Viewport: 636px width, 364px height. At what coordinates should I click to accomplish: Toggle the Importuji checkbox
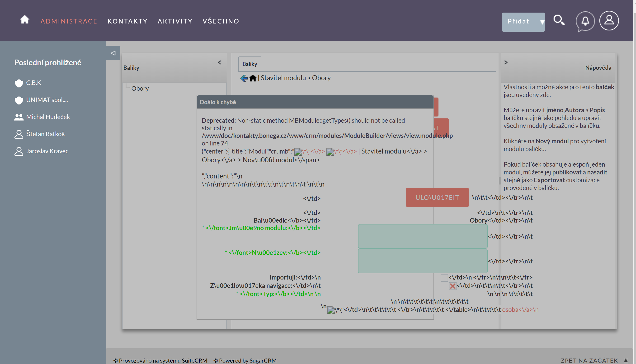(x=444, y=277)
